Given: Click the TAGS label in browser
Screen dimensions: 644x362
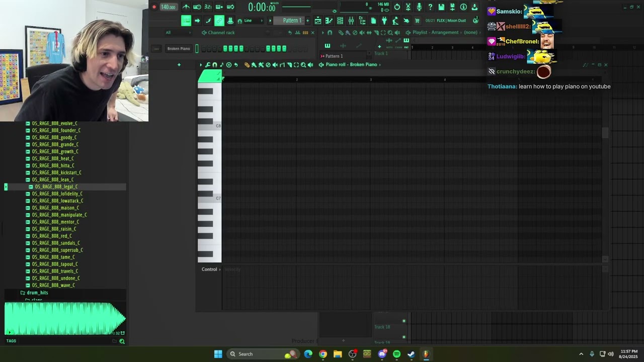Looking at the screenshot, I should [11, 341].
